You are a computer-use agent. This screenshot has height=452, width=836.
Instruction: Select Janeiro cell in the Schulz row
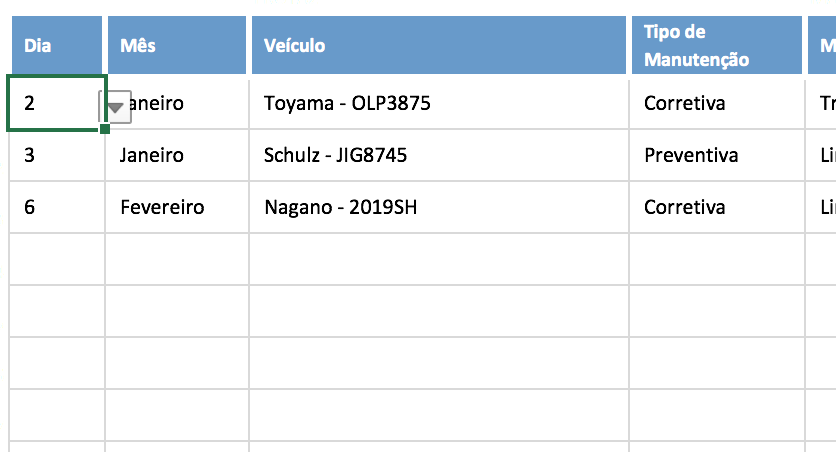176,155
